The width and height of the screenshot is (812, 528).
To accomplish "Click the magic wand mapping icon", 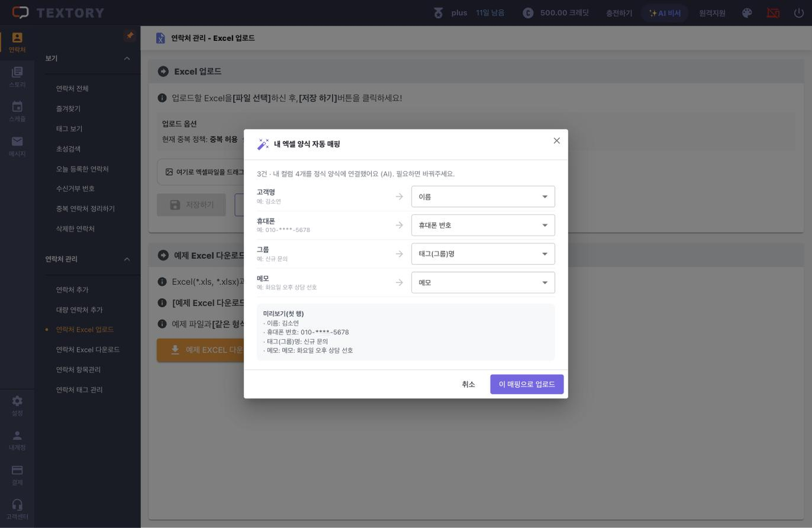I will [x=263, y=144].
